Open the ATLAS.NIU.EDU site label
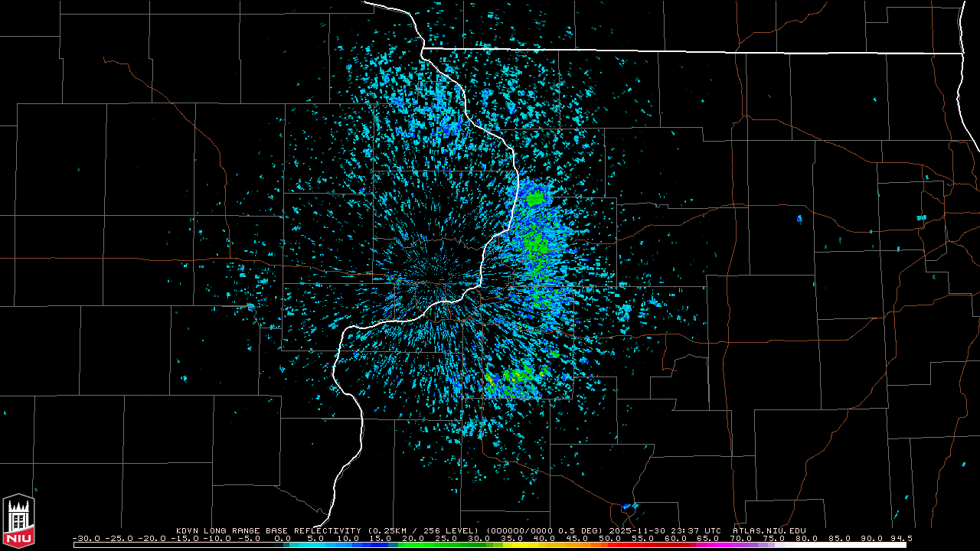 (769, 530)
